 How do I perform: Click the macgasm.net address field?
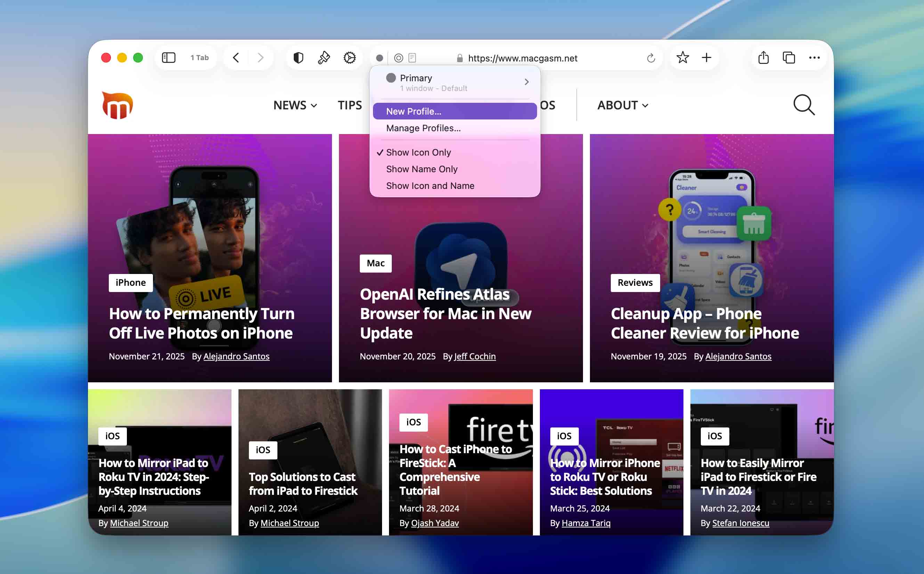[522, 58]
